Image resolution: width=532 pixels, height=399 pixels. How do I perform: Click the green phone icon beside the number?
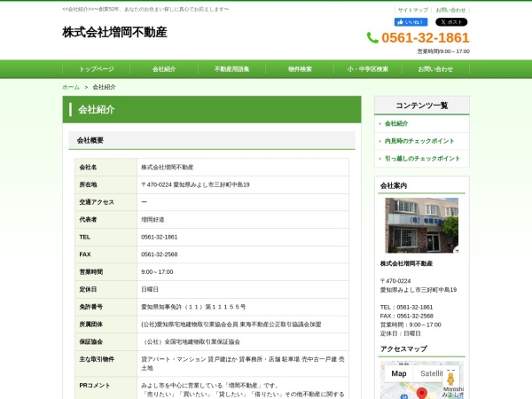pos(372,37)
